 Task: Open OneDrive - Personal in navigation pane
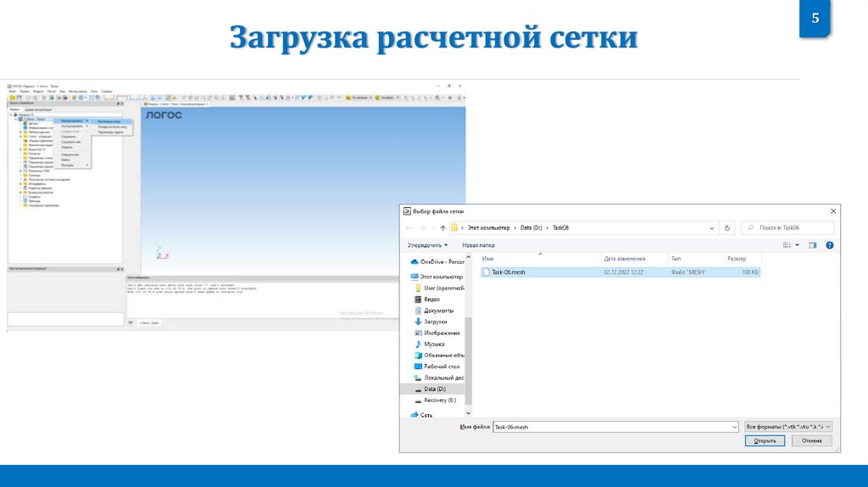pos(437,261)
